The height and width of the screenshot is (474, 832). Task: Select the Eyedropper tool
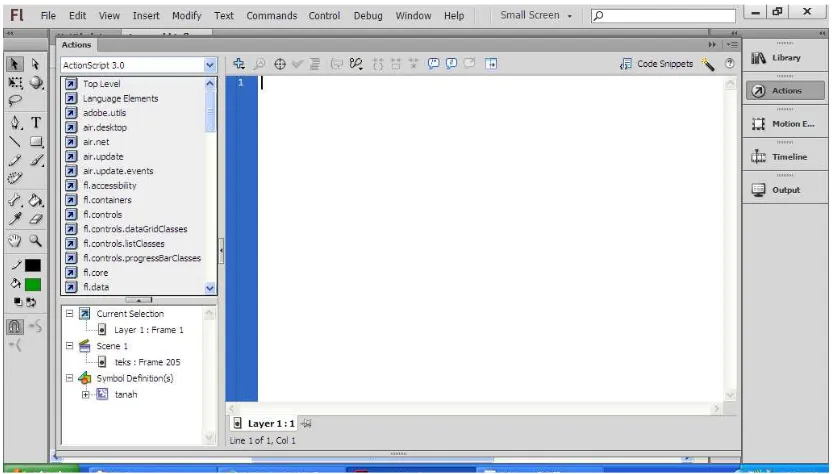(x=15, y=219)
